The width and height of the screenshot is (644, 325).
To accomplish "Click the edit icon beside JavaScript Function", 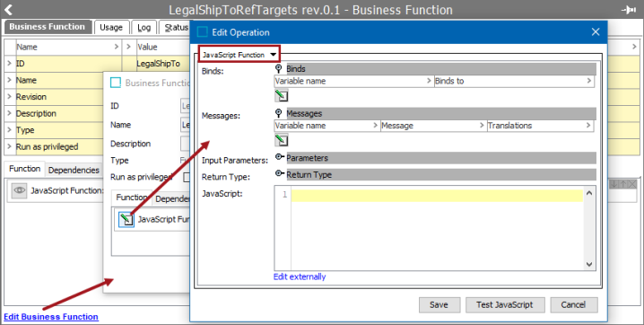I will click(x=126, y=219).
